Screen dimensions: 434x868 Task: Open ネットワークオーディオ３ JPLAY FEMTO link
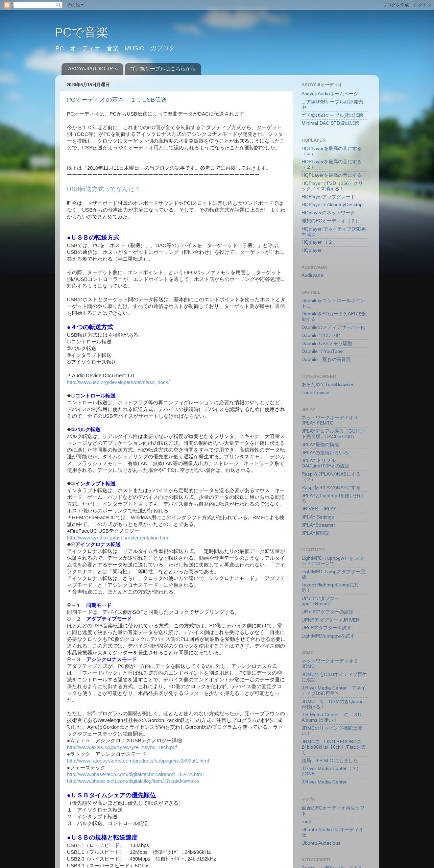[x=330, y=420]
